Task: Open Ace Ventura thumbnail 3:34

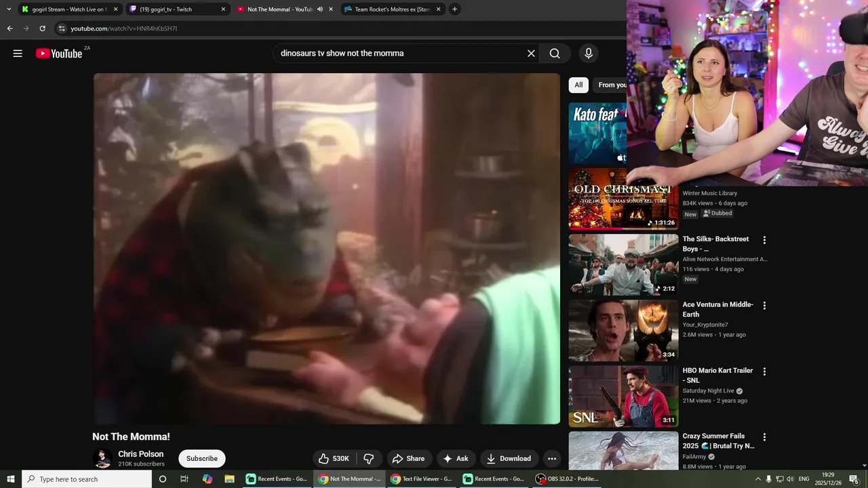Action: tap(623, 331)
